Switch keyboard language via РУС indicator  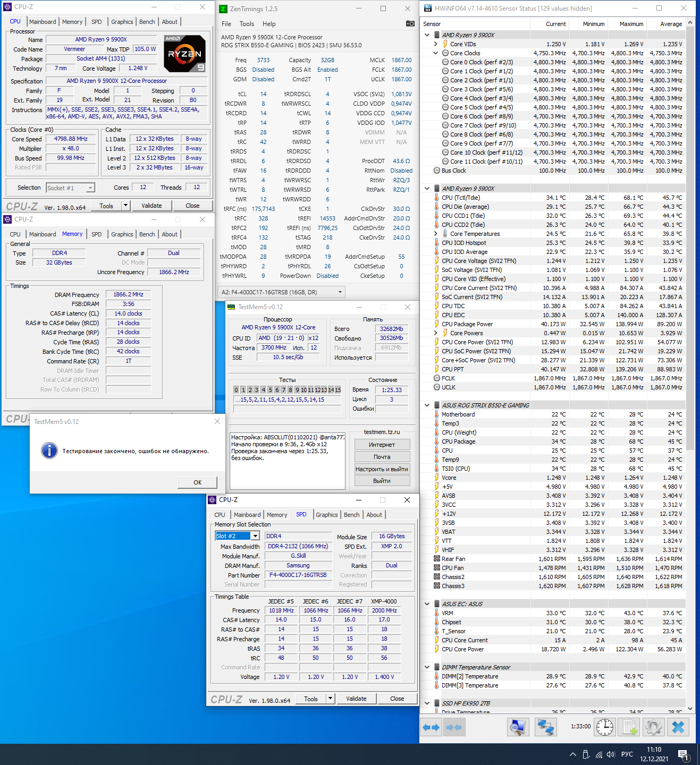click(x=627, y=754)
